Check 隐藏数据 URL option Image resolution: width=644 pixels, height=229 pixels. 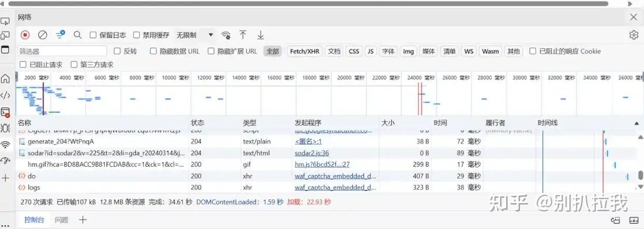153,51
